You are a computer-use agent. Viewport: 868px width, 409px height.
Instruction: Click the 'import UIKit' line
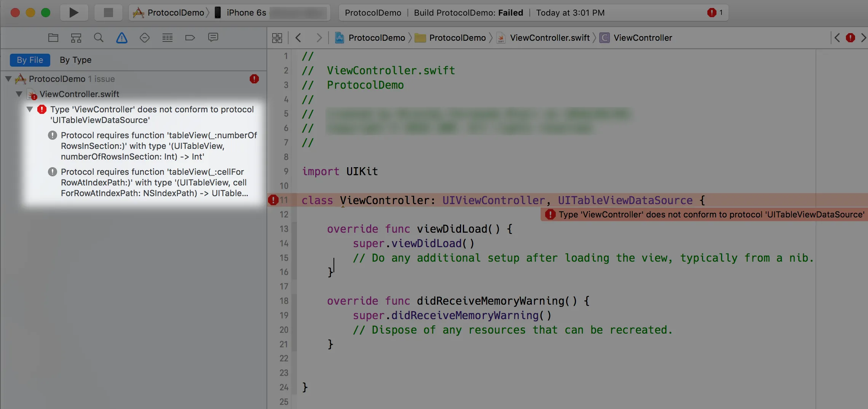pos(340,171)
